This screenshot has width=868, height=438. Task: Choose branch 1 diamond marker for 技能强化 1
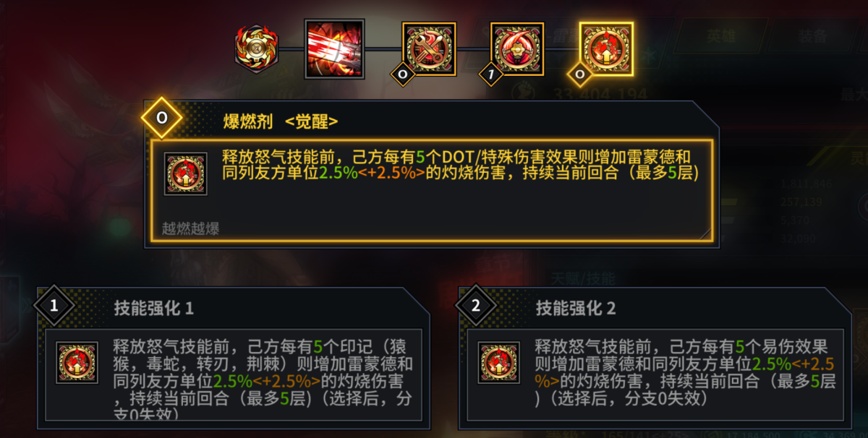[x=54, y=306]
